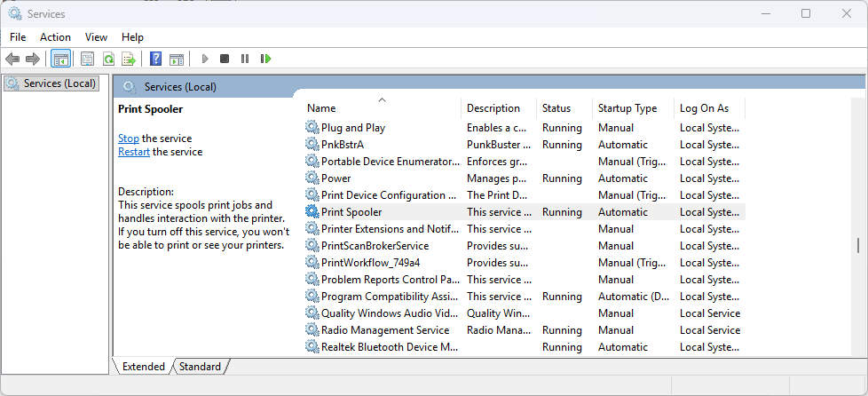
Task: Click the Back arrow in toolbar
Action: click(12, 59)
